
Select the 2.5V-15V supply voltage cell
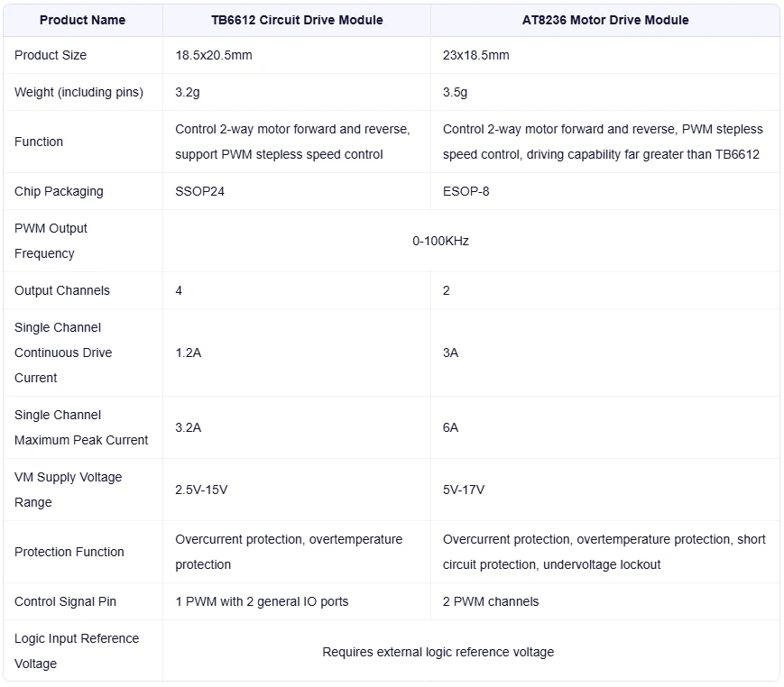pyautogui.click(x=201, y=490)
